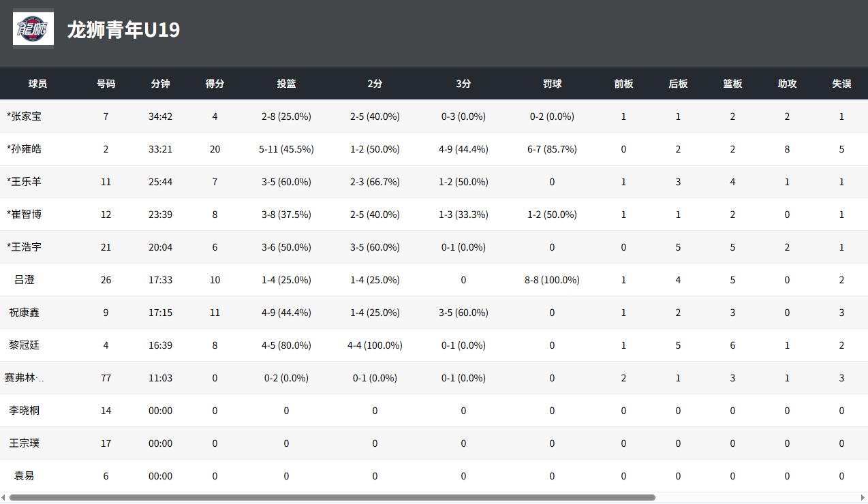
Task: Click the 分钟 column header
Action: [160, 84]
